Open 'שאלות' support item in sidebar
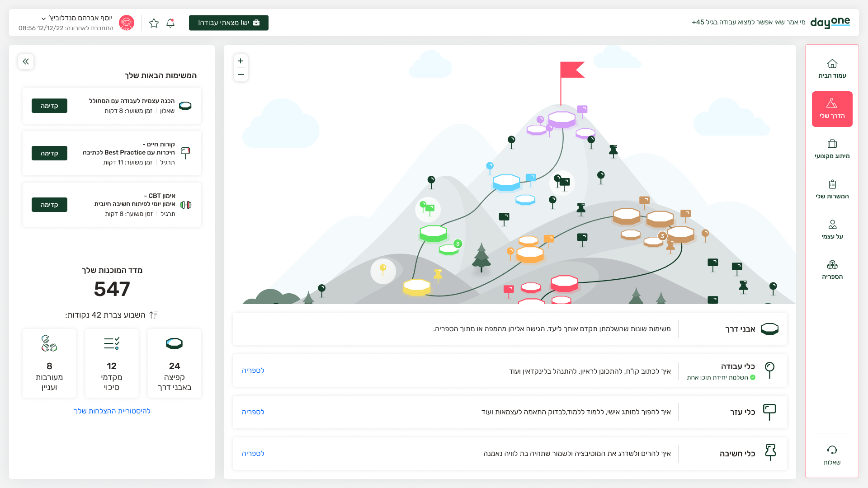The width and height of the screenshot is (868, 488). (x=832, y=455)
